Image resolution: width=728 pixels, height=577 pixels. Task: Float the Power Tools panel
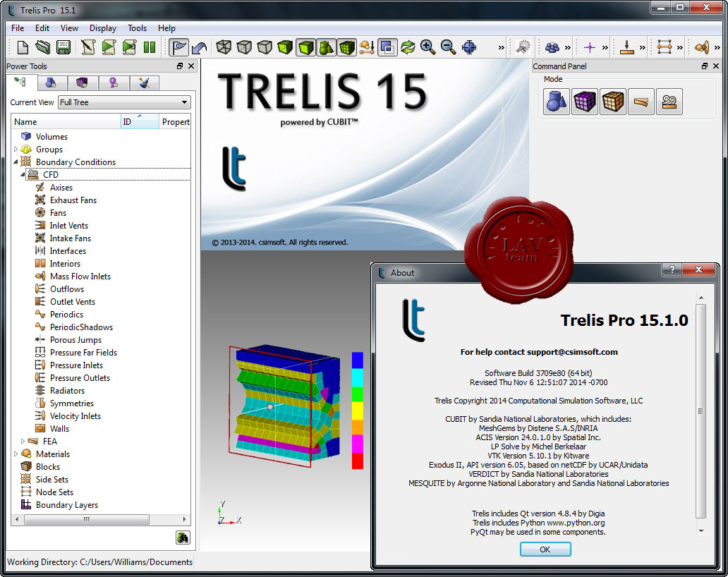(180, 66)
